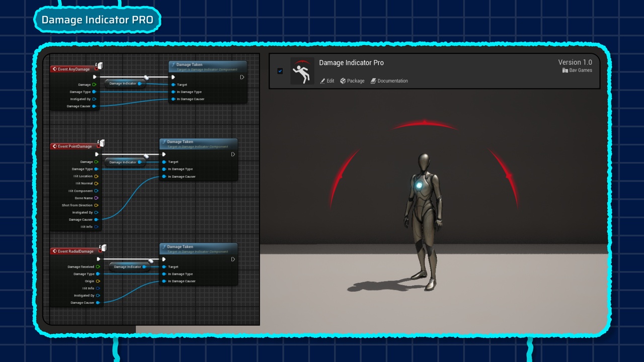Toggle the Damage Indicator Pro enabled checkbox
Screen dimensions: 644x362
[280, 71]
